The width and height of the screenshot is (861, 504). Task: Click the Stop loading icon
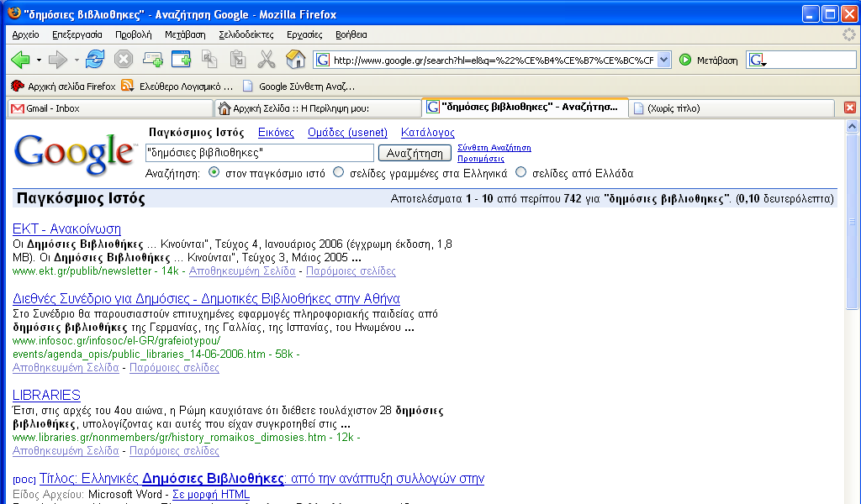(124, 60)
